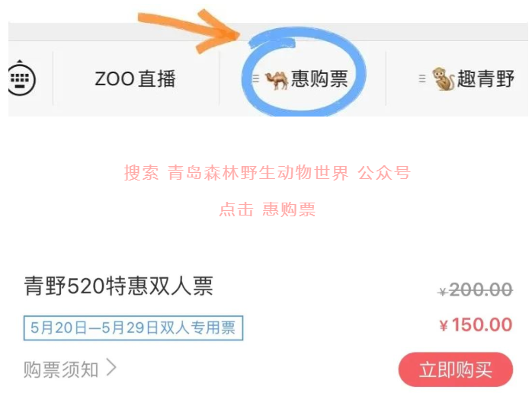Click the struck-through ¥200.00 original price
Screen dimensions: 532x393
pyautogui.click(x=476, y=290)
